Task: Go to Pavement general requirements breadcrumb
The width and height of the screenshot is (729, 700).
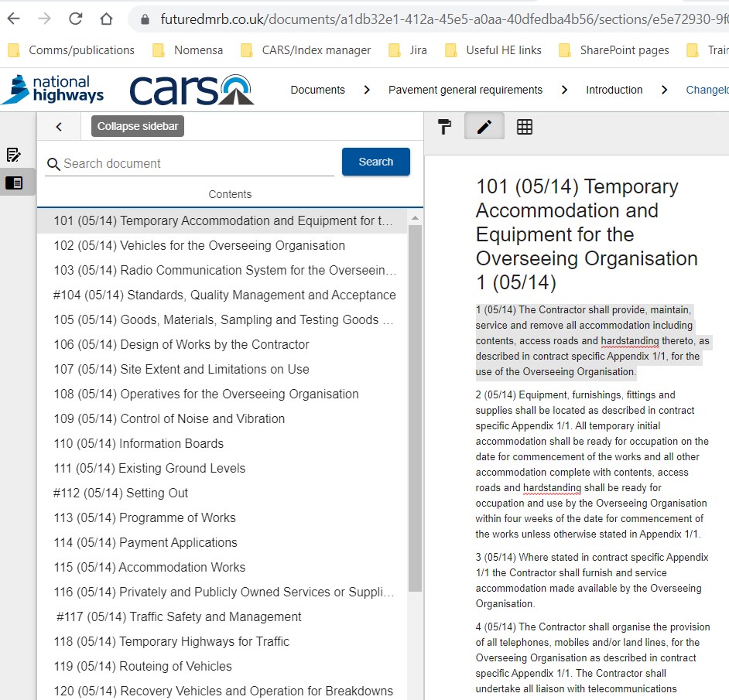Action: point(465,90)
